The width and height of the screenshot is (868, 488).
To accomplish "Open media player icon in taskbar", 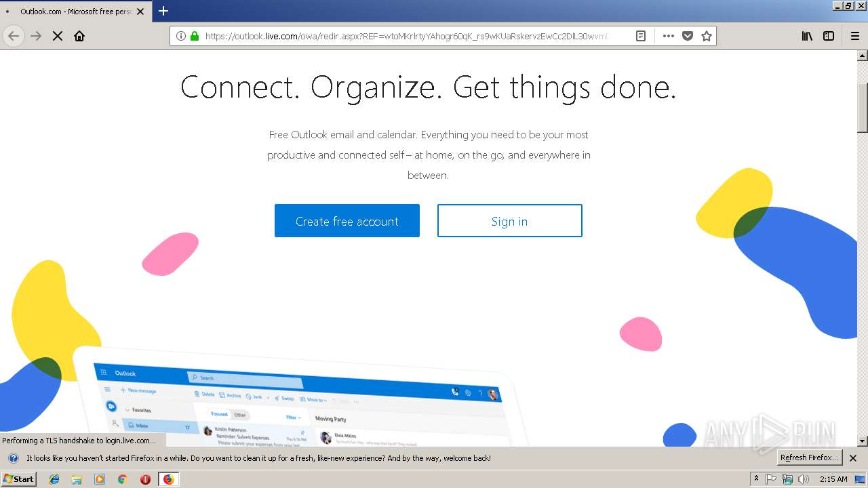I will [x=100, y=479].
